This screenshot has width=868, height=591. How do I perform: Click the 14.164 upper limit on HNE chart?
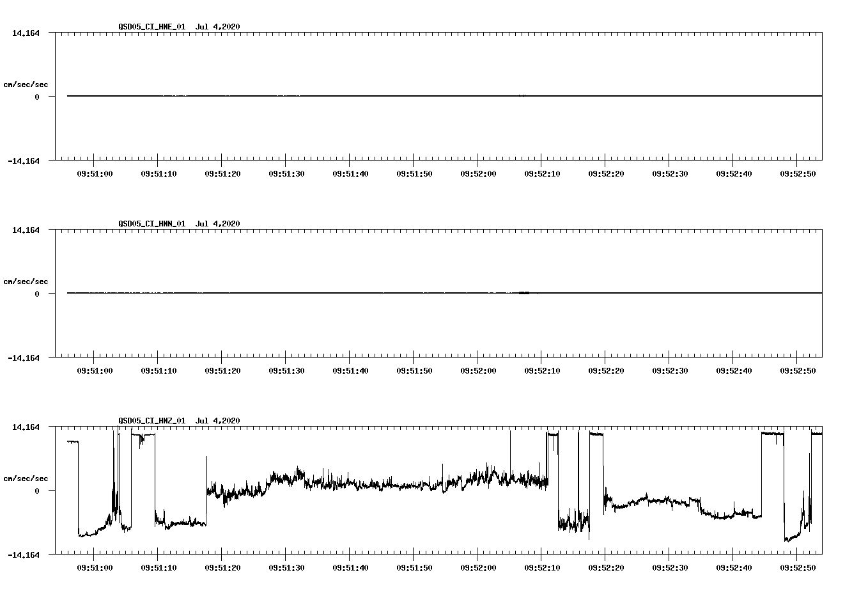point(26,33)
